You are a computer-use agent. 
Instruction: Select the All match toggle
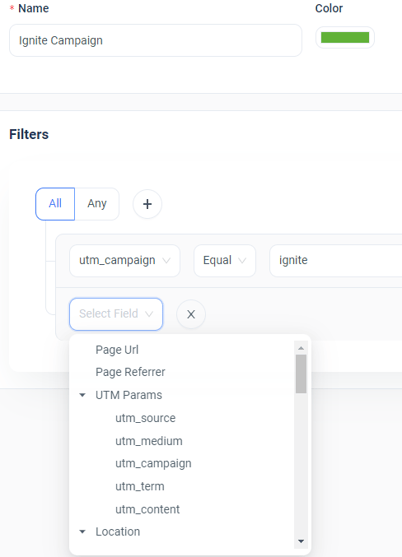(55, 204)
